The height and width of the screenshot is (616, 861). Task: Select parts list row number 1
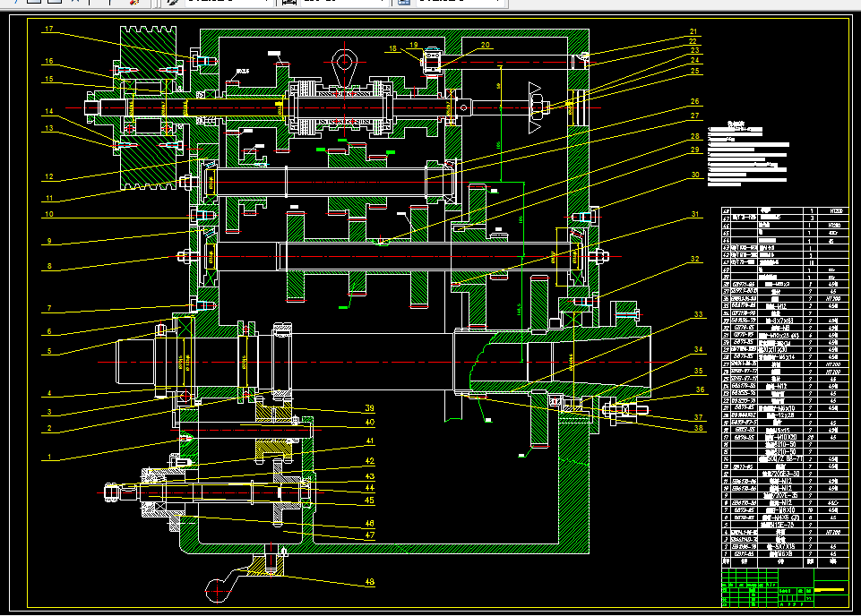(x=785, y=554)
